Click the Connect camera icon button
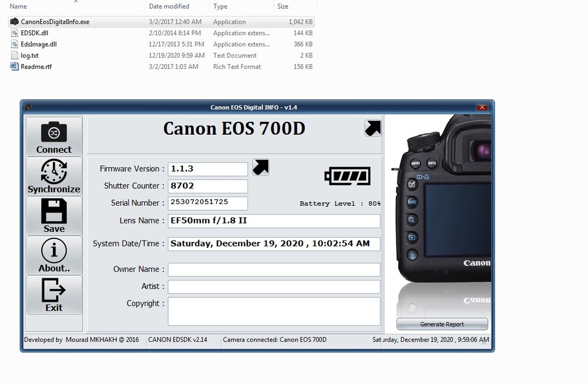588x383 pixels. (54, 136)
